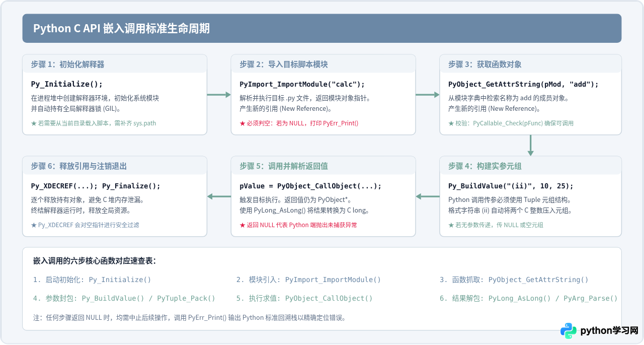Select the heading "步骤 4：构建实参元组"

point(485,166)
